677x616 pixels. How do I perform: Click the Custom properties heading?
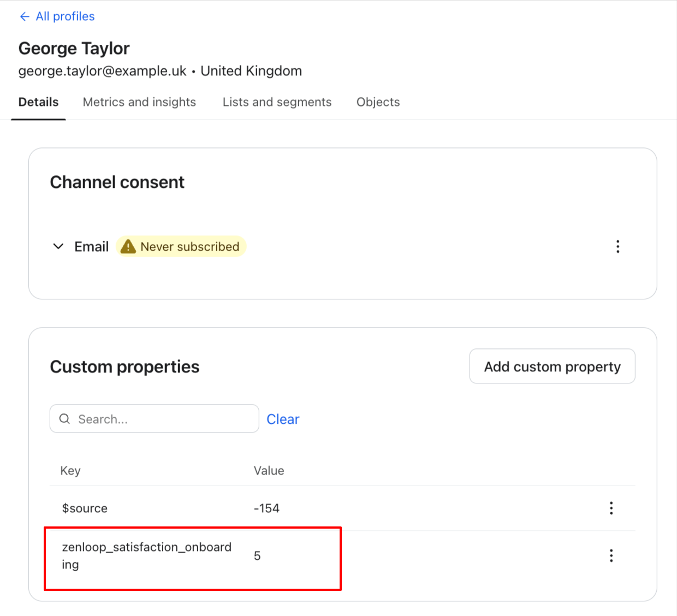pyautogui.click(x=124, y=366)
